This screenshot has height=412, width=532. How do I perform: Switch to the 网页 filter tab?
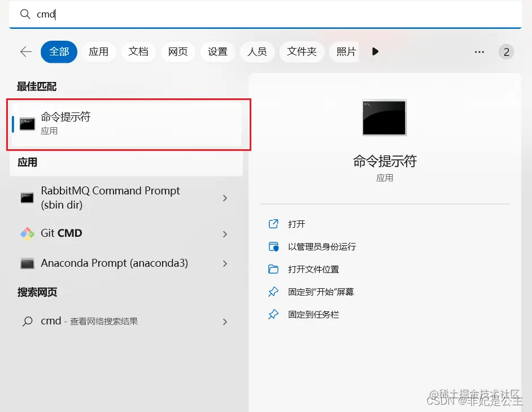click(x=178, y=51)
